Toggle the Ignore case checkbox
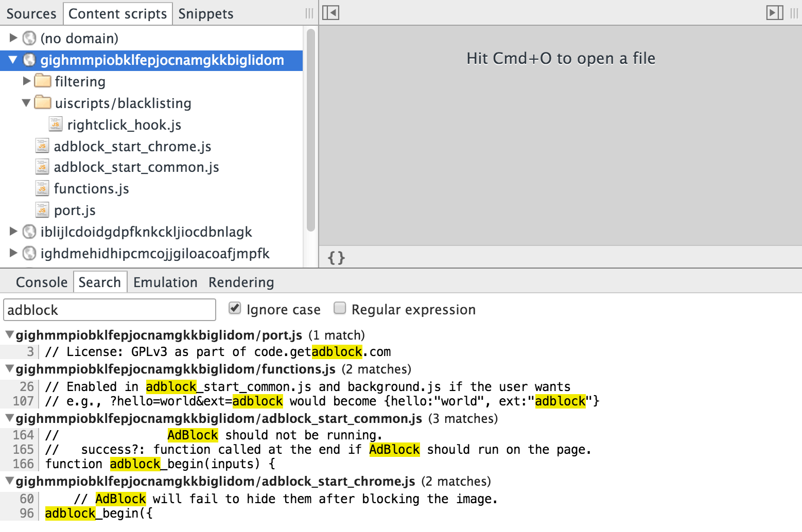The width and height of the screenshot is (802, 532). pyautogui.click(x=235, y=308)
